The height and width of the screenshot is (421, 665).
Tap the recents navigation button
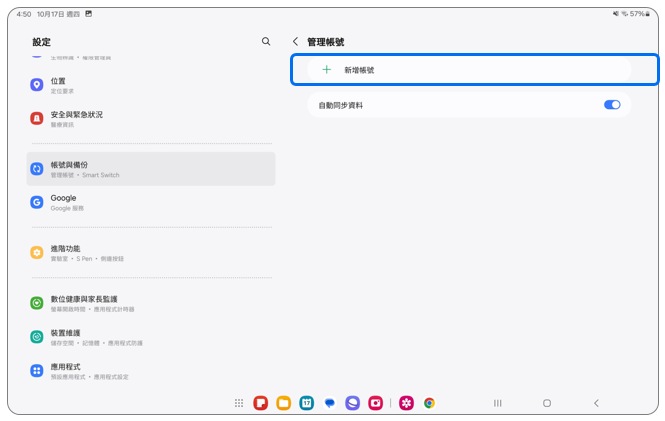pyautogui.click(x=497, y=403)
